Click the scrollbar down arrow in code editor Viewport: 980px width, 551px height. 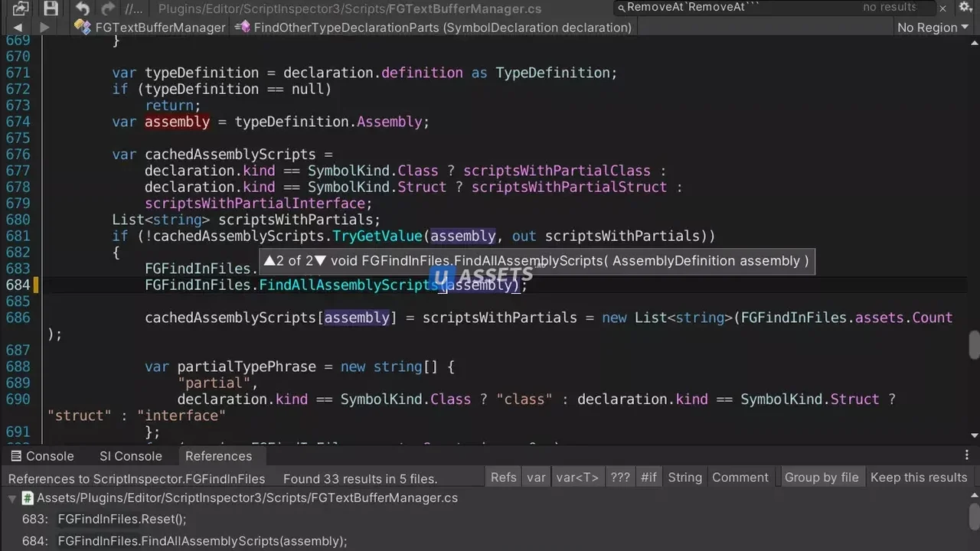click(x=974, y=435)
